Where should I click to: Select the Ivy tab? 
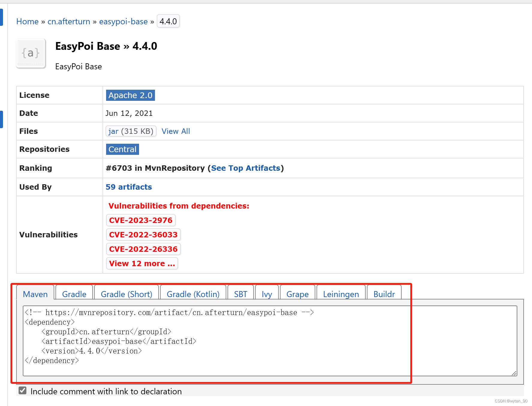click(267, 294)
